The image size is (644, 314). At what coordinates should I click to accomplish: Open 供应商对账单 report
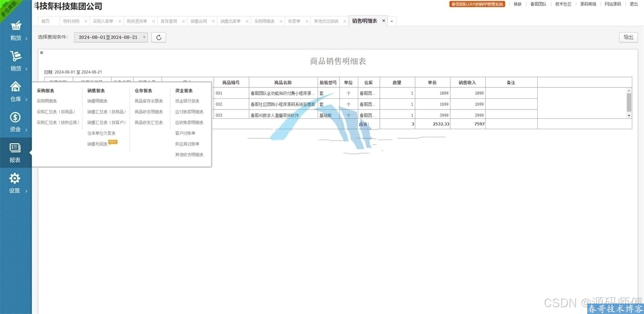point(187,144)
